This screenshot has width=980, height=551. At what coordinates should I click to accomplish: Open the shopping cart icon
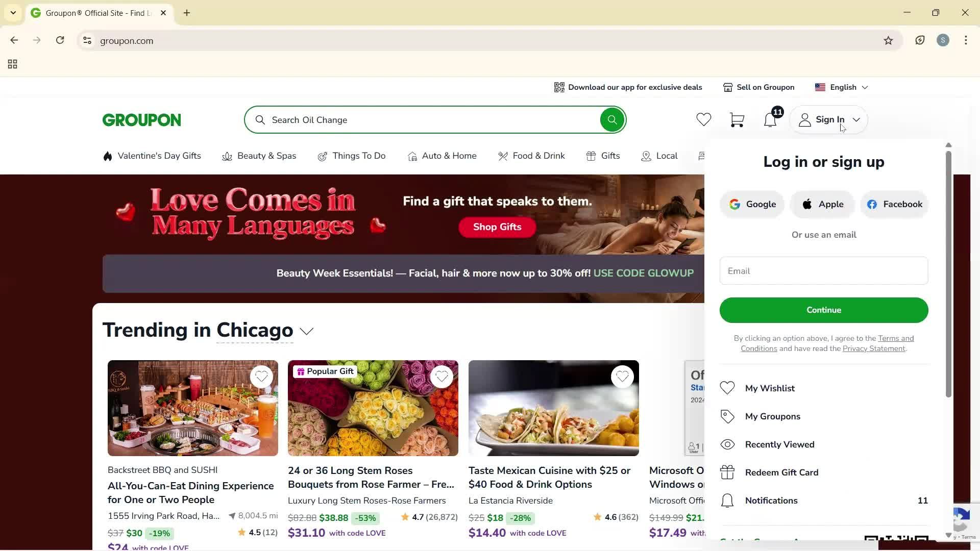tap(737, 119)
